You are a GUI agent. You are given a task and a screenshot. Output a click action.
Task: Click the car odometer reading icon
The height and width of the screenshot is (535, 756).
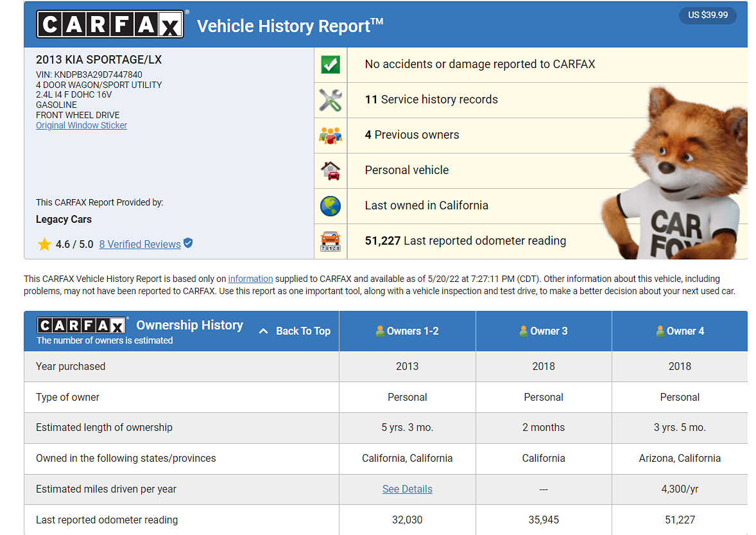click(x=331, y=241)
